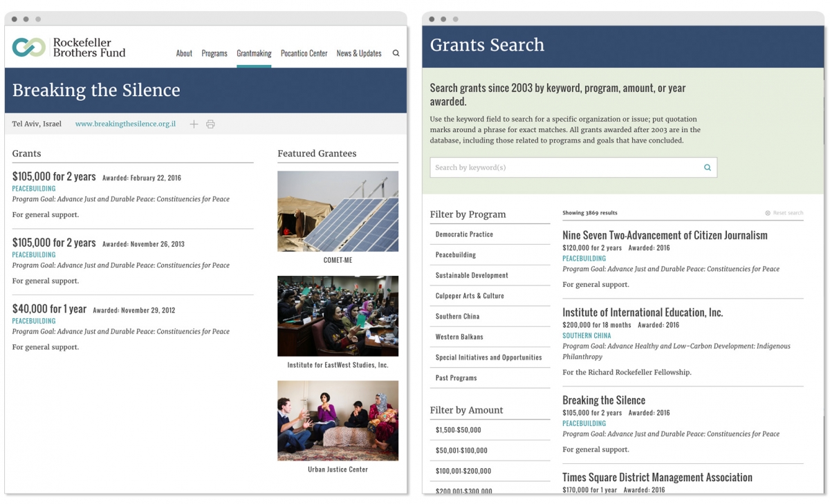Screen dimensions: 830x504
Task: Click the SOUTHERN CHINA tag in results
Action: tap(587, 336)
